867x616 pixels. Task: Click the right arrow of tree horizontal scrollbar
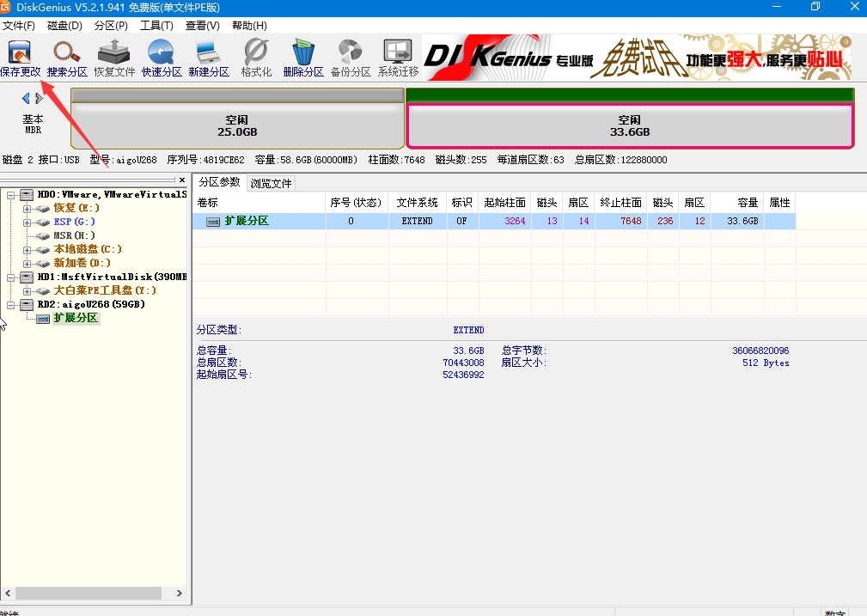179,593
